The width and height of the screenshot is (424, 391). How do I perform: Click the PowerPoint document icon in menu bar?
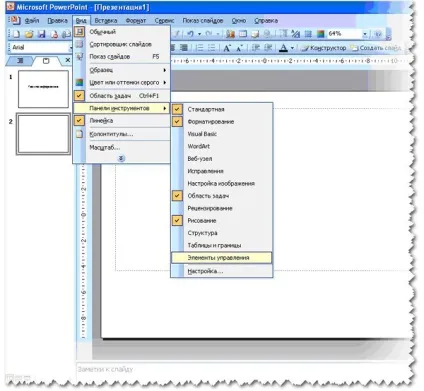pyautogui.click(x=15, y=20)
